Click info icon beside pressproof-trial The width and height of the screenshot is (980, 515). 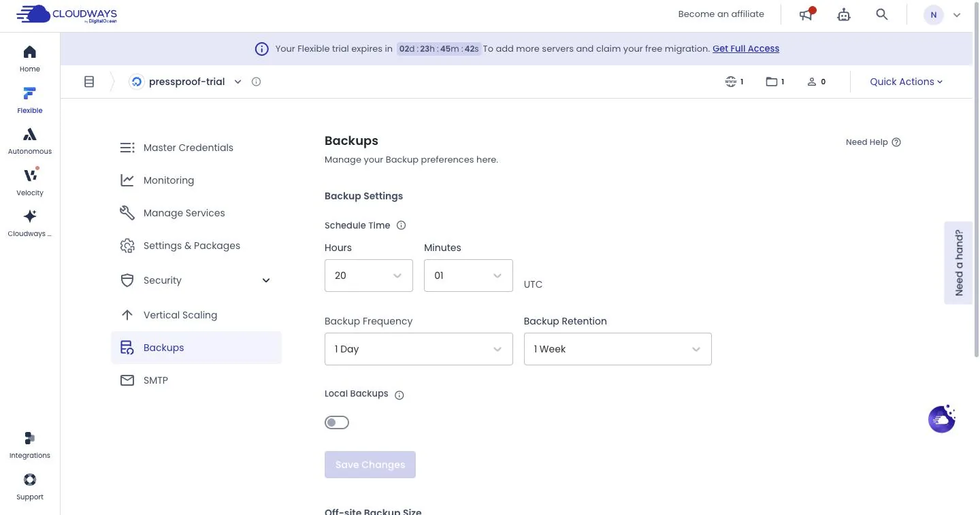256,82
